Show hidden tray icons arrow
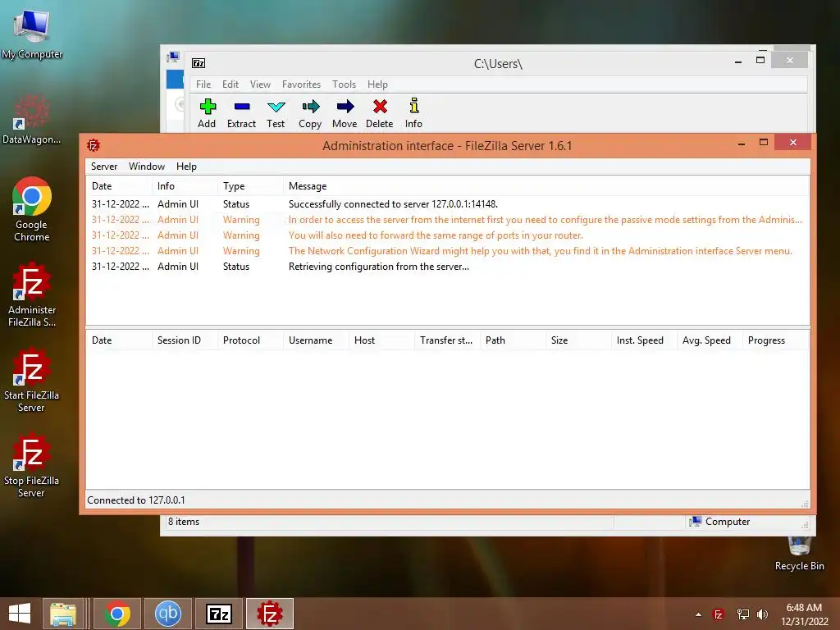Viewport: 840px width, 630px height. (x=698, y=614)
